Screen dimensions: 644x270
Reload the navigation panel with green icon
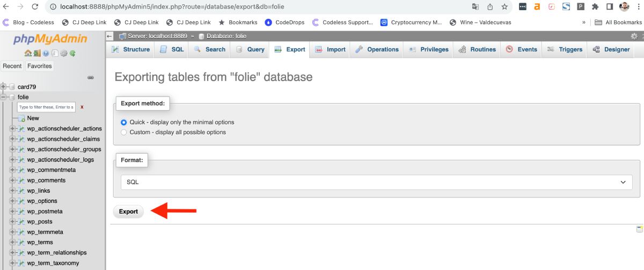(x=72, y=53)
